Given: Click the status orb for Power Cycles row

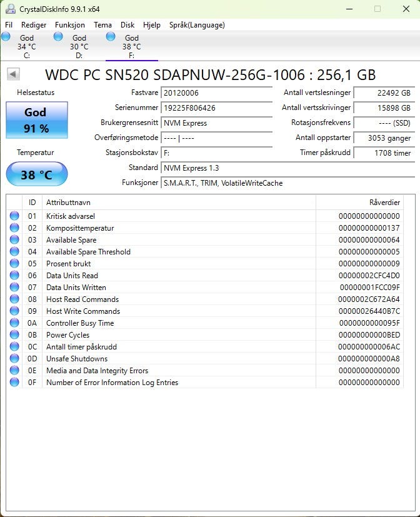Looking at the screenshot, I should tap(14, 334).
